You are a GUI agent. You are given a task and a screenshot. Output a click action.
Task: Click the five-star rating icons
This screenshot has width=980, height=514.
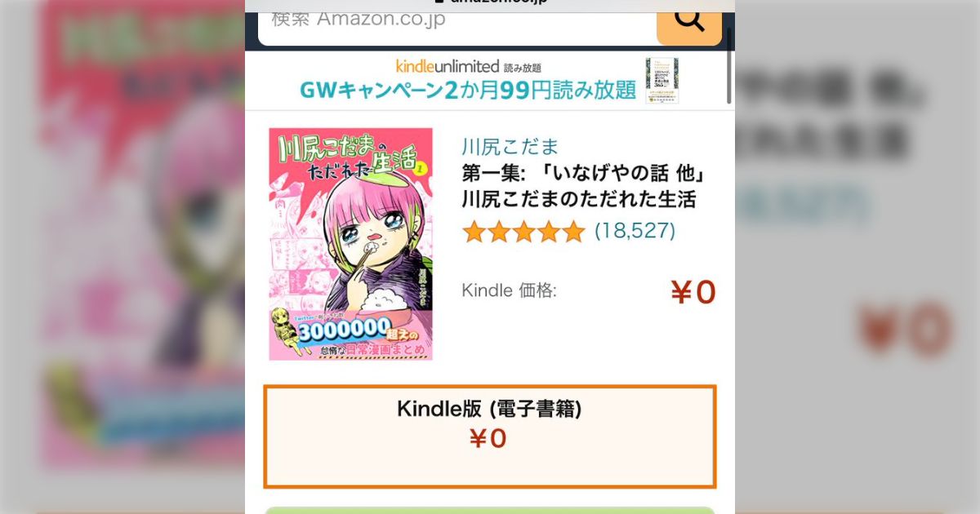[523, 232]
